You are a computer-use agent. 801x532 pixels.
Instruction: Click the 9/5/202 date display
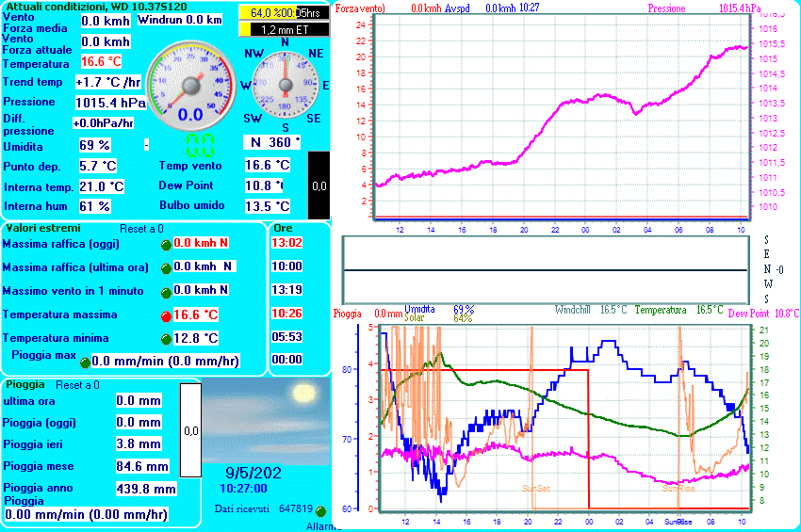point(253,473)
